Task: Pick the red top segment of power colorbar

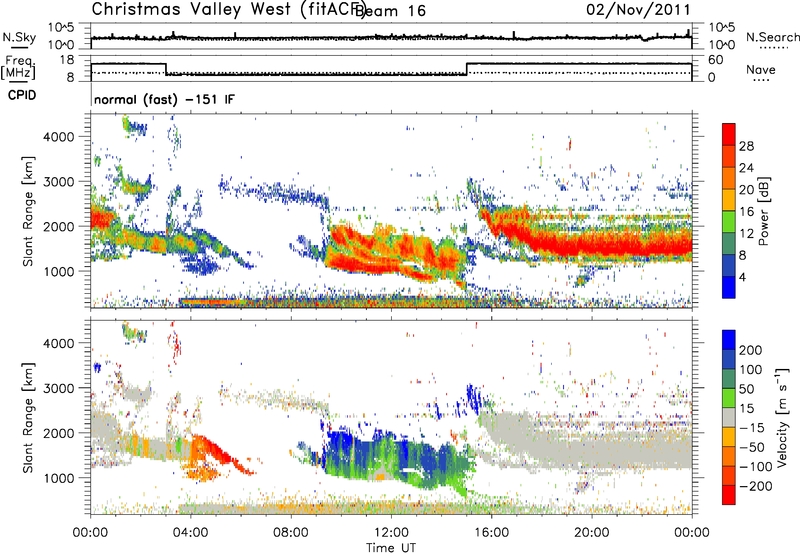Action: coord(729,134)
